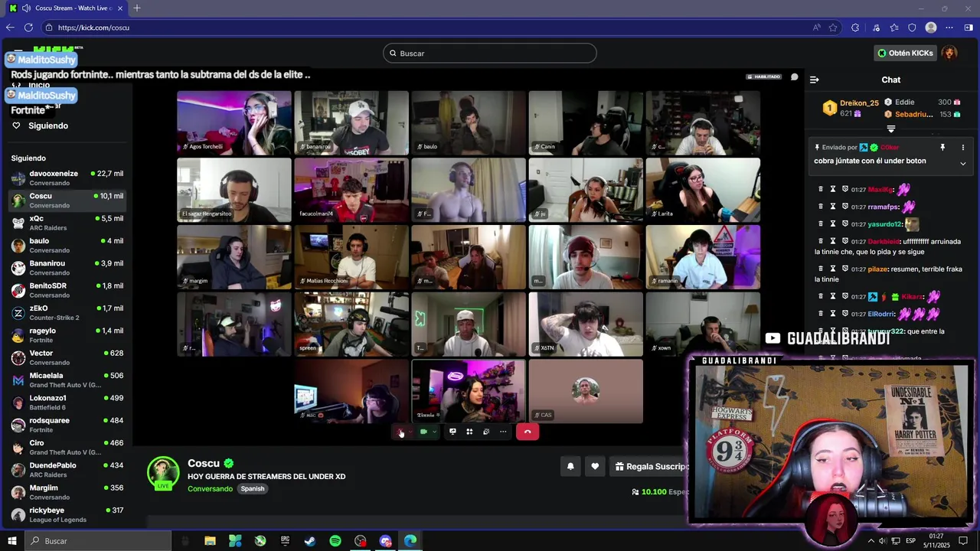This screenshot has width=980, height=551.
Task: Open rodsquaree channel in sidebar
Action: tap(67, 425)
